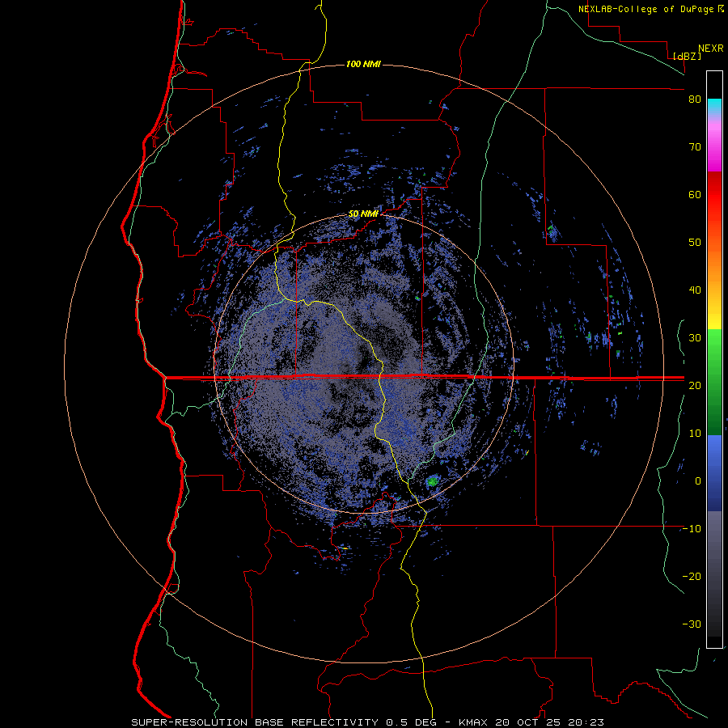Image resolution: width=728 pixels, height=728 pixels.
Task: Click the green segment of the color bar
Action: (x=714, y=382)
